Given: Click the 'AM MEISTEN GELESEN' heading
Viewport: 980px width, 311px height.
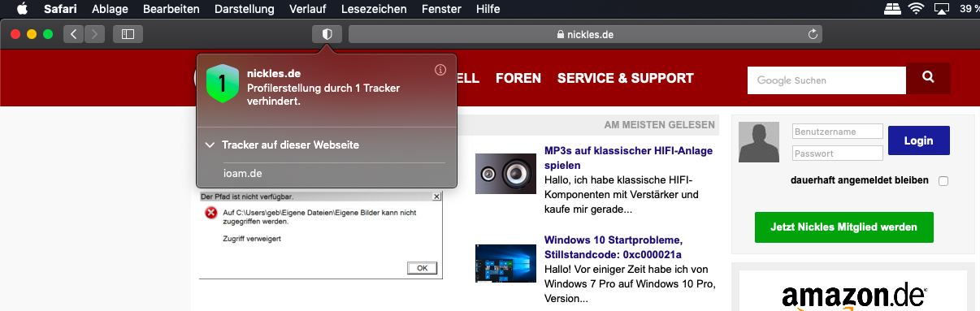Looking at the screenshot, I should pos(660,125).
